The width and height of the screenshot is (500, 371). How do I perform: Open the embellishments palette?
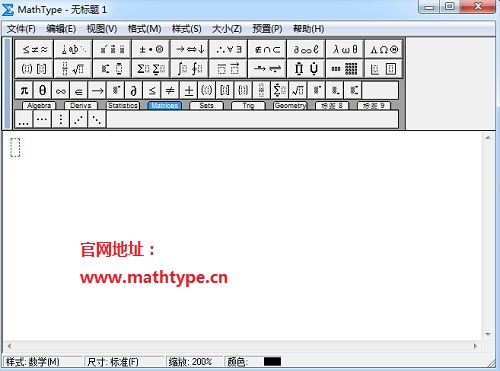[x=112, y=49]
